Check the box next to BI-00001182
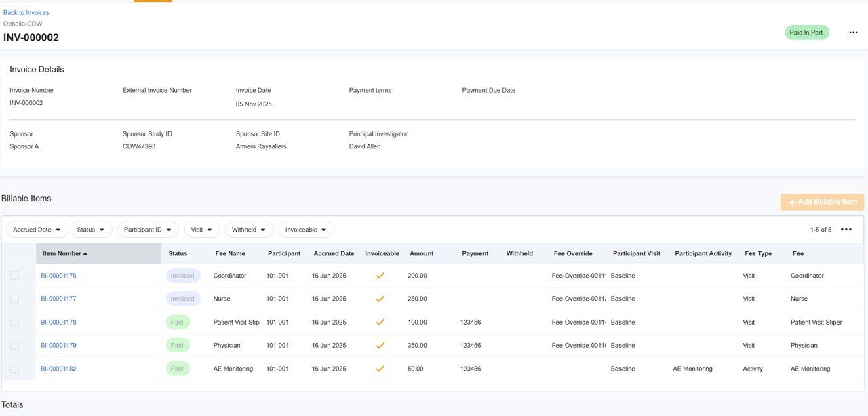The image size is (868, 416). click(15, 369)
